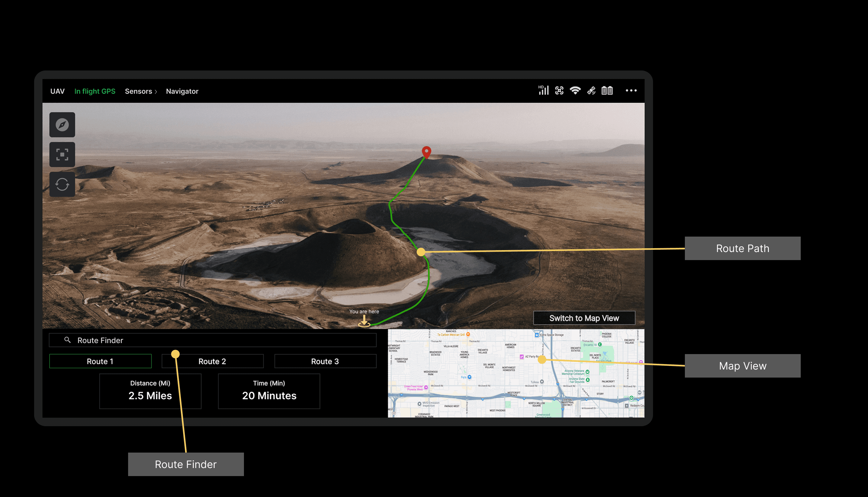Viewport: 868px width, 497px height.
Task: Select the In flight GPS tab
Action: [95, 91]
